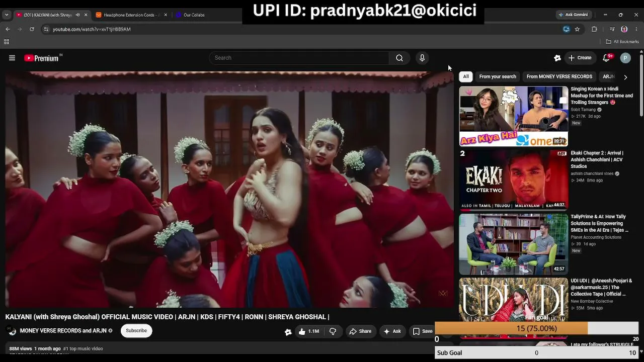Click the '#1 top music video' label
This screenshot has width=644, height=362.
click(x=83, y=348)
